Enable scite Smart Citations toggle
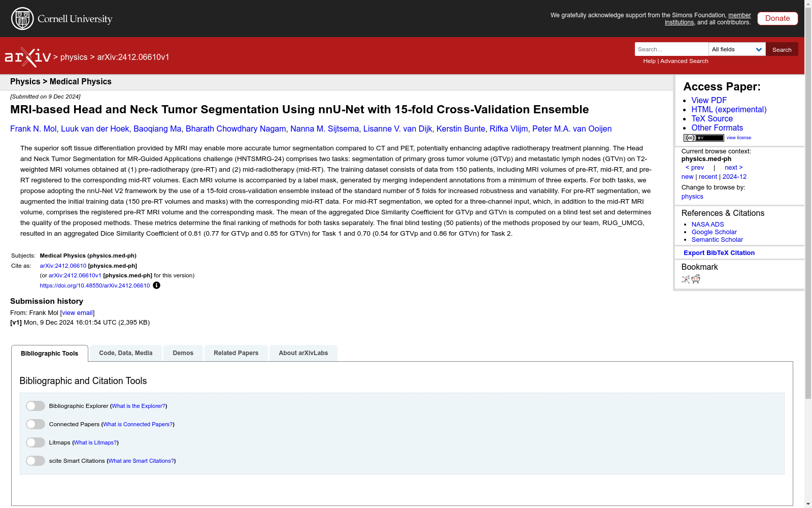812x508 pixels. click(36, 461)
